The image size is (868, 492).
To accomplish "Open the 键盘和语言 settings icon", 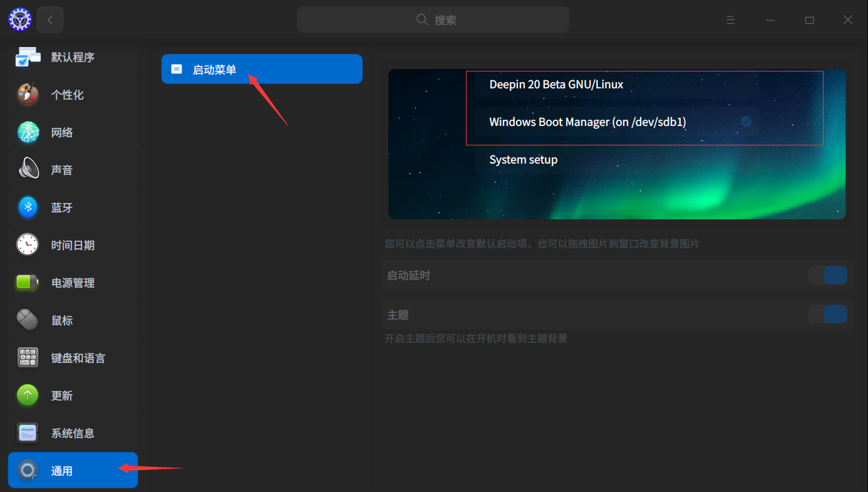I will coord(28,357).
